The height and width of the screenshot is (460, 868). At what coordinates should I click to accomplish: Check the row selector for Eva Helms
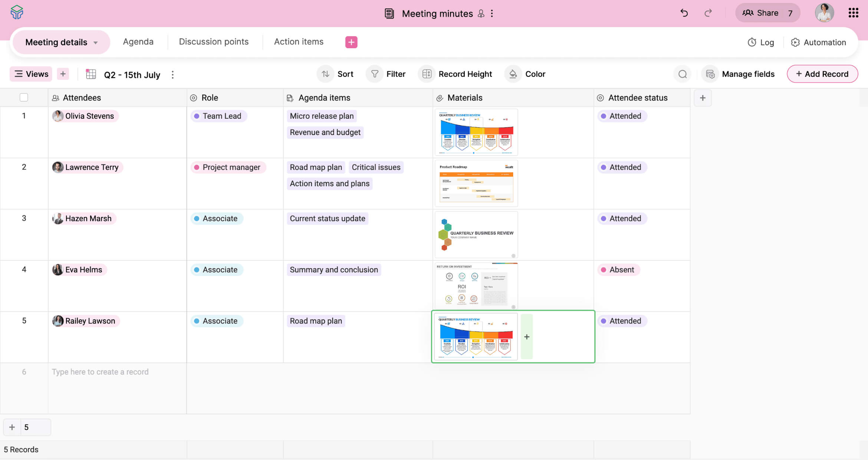24,270
